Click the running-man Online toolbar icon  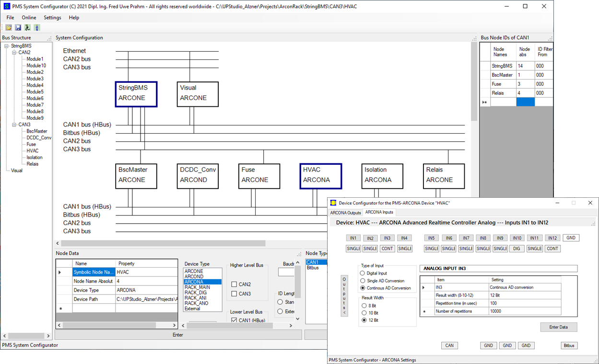tap(28, 27)
